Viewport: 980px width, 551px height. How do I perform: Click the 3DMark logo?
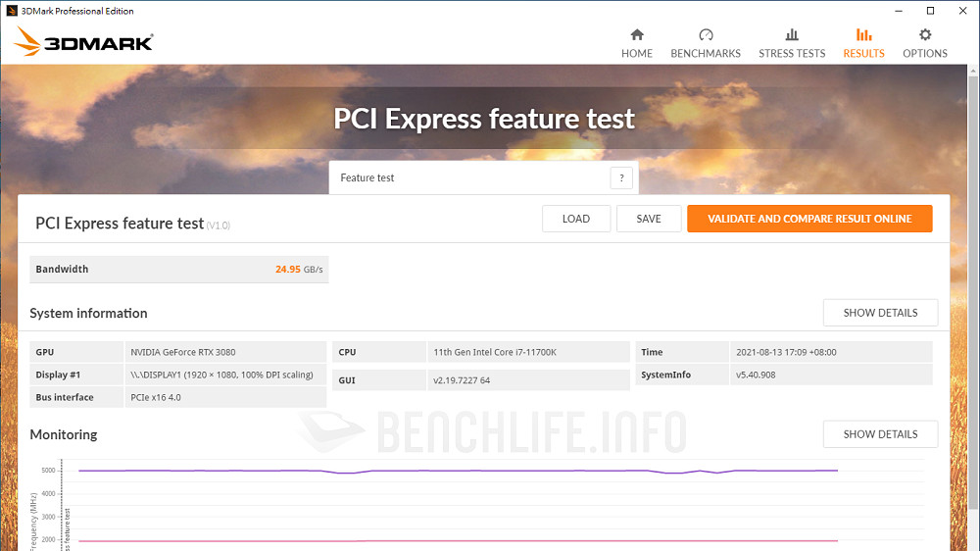coord(83,41)
